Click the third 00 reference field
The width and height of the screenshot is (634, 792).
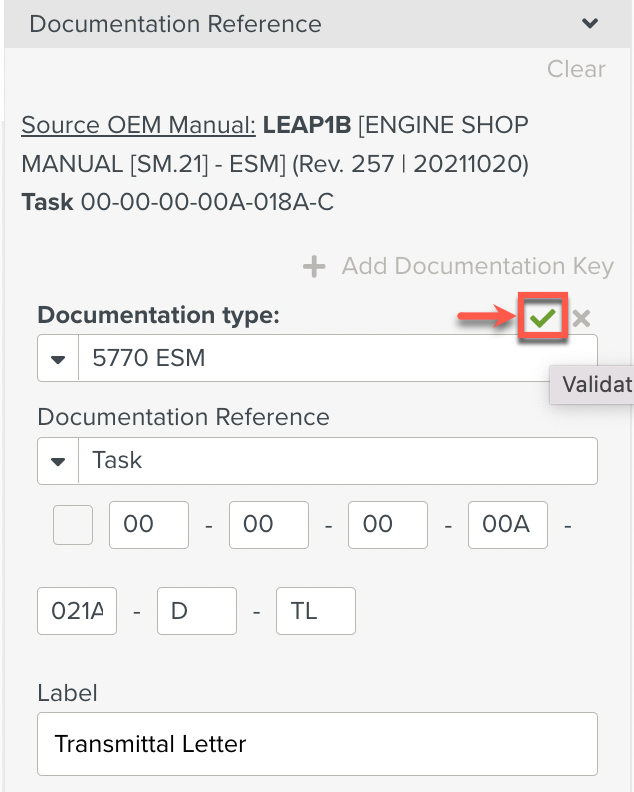(387, 525)
